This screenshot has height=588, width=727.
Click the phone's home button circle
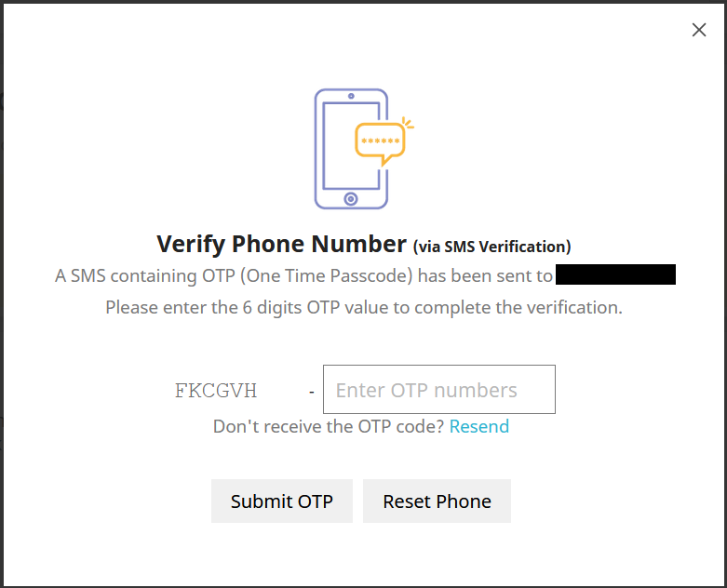351,199
